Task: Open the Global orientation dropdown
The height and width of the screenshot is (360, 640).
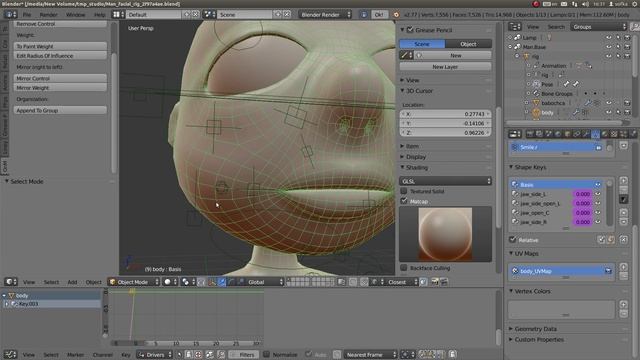Action: click(x=264, y=282)
